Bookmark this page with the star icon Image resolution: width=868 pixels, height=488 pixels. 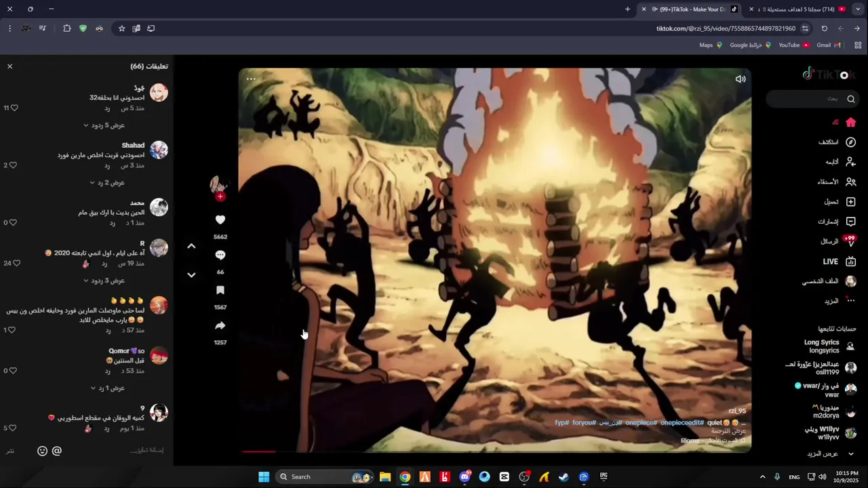tap(121, 28)
